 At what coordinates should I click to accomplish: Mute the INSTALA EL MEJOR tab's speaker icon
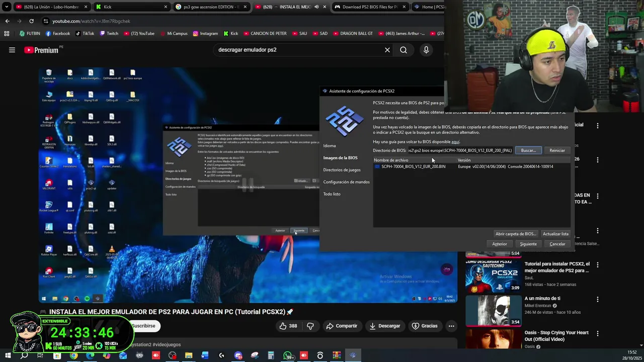coord(316,7)
